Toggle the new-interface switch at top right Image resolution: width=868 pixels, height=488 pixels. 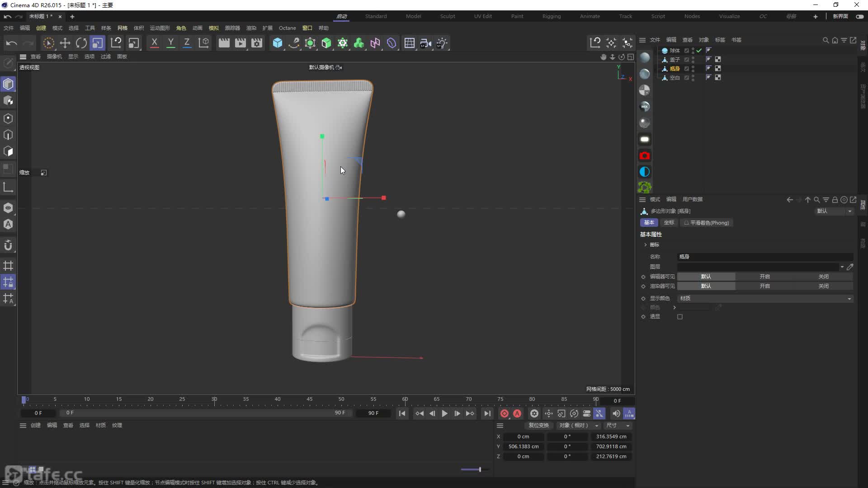click(x=860, y=17)
